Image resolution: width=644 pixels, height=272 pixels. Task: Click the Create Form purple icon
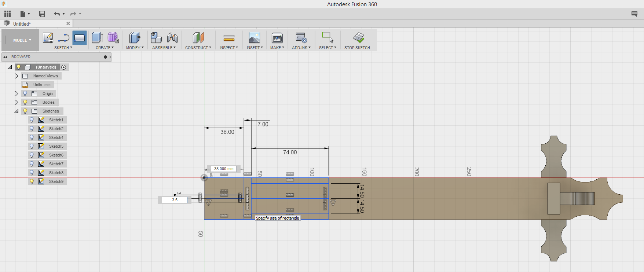(x=113, y=37)
